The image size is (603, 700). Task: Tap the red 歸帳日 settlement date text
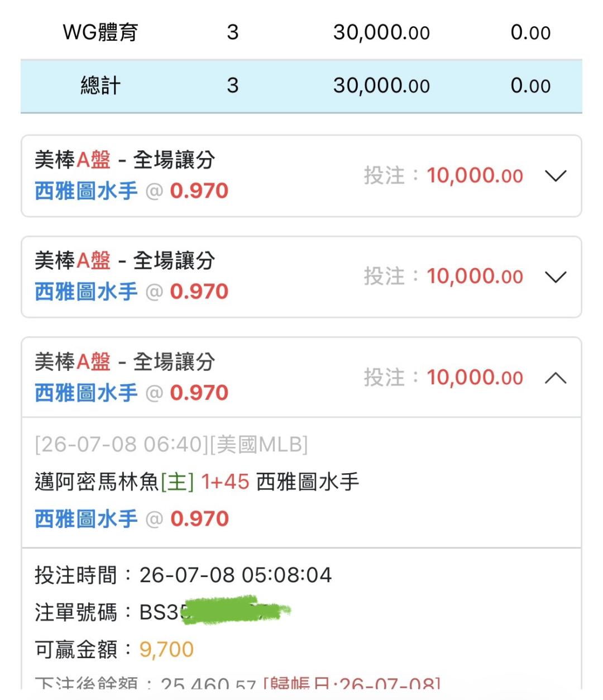351,682
